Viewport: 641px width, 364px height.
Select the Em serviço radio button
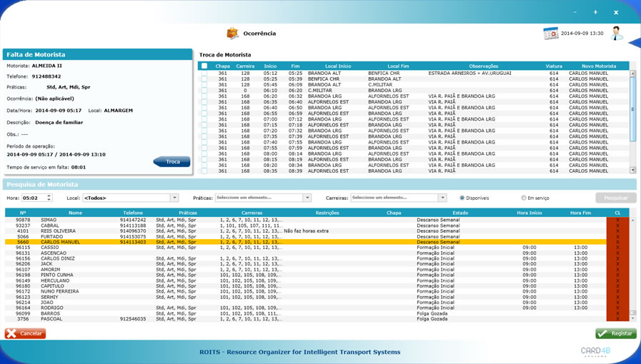524,198
